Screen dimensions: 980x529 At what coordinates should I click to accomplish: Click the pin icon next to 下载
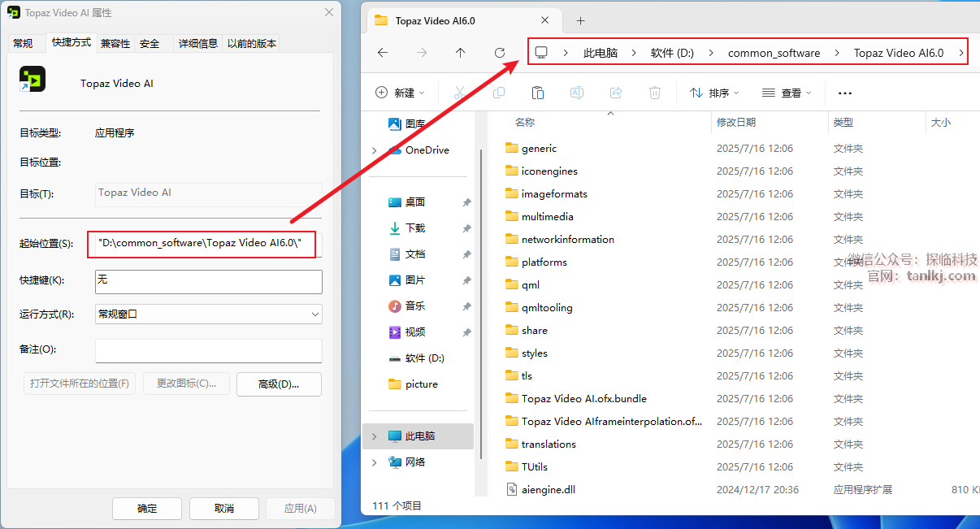point(466,228)
